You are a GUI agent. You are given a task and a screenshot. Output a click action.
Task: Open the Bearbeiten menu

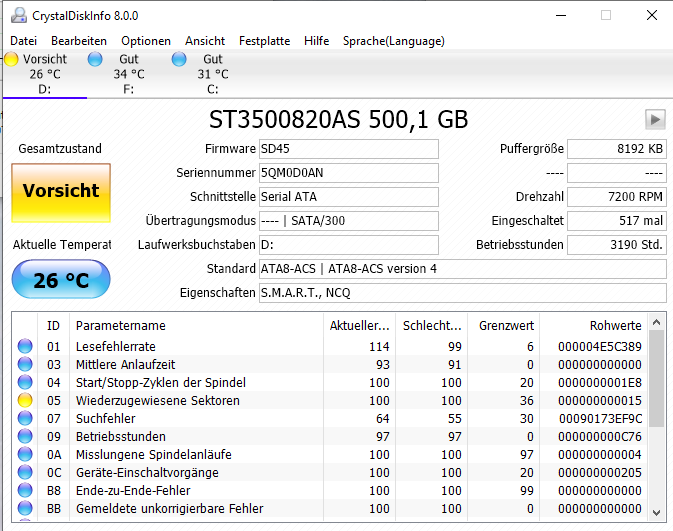pos(79,41)
